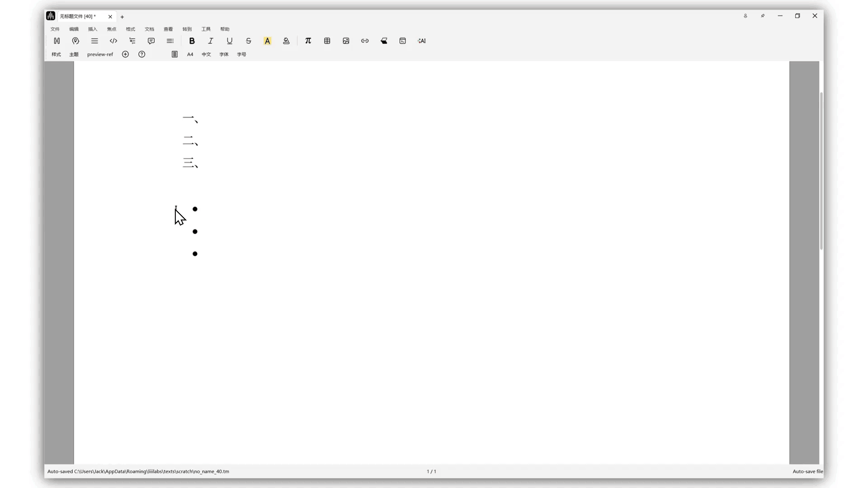Insert code block with angle-brackets icon
868x488 pixels.
click(x=113, y=41)
